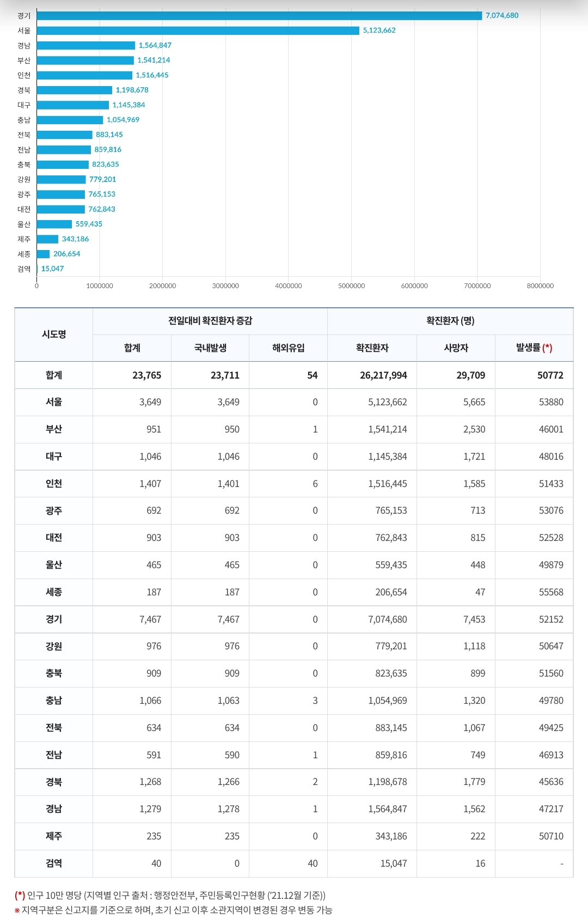Select 인천 daily total 1,407
The height and width of the screenshot is (919, 588).
(150, 484)
